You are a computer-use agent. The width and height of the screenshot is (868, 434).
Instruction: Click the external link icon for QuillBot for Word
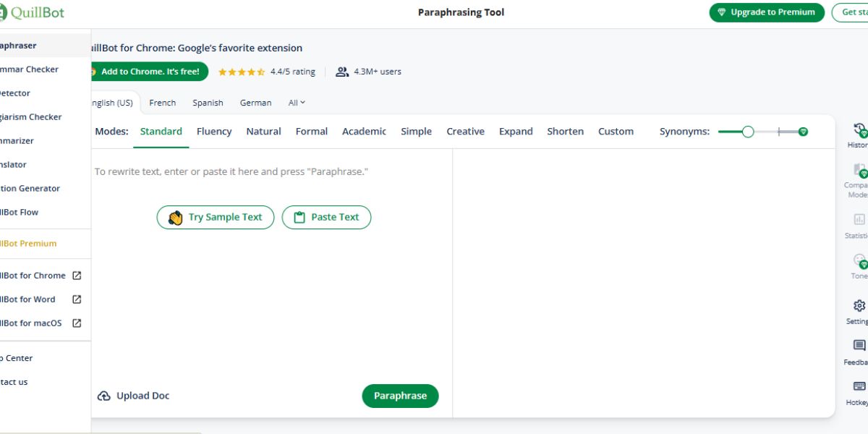pos(77,299)
